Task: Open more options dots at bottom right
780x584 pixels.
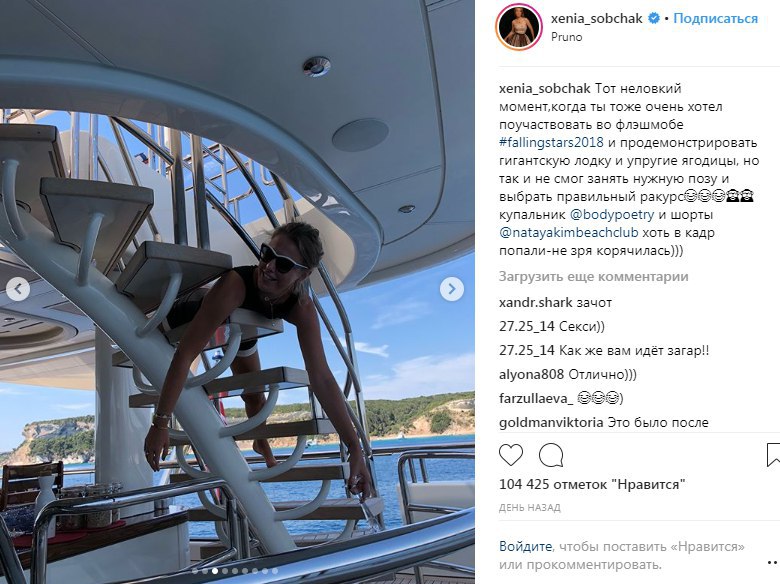Action: [x=773, y=562]
